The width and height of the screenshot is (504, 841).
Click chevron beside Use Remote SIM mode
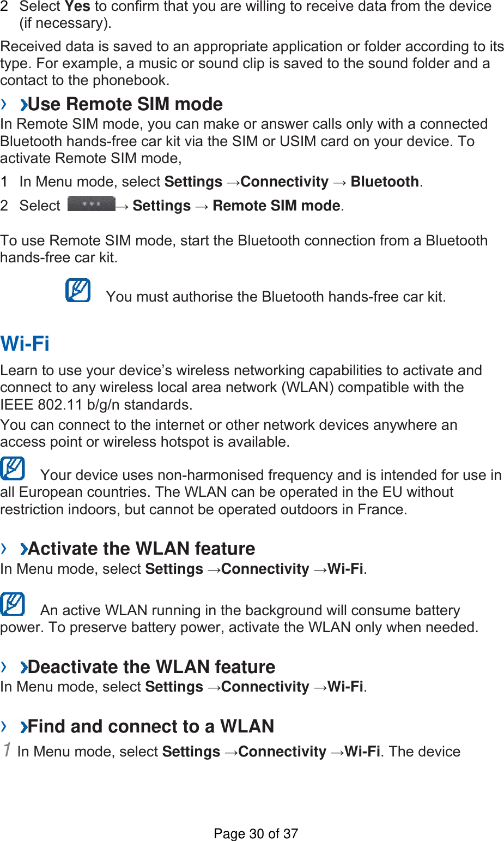pos(23,104)
